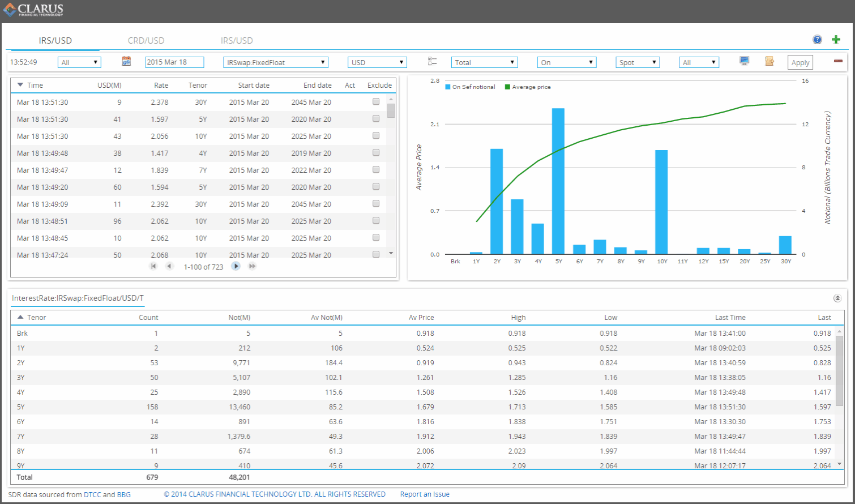Screen dimensions: 855x504
Task: Exclude the 13:48:45 trade of 10M
Action: [x=376, y=238]
